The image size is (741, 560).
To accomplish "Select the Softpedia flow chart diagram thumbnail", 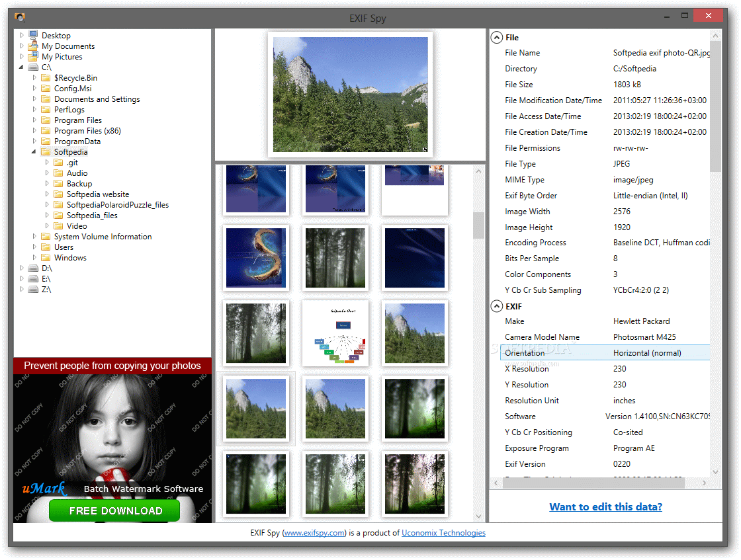I will coord(335,333).
